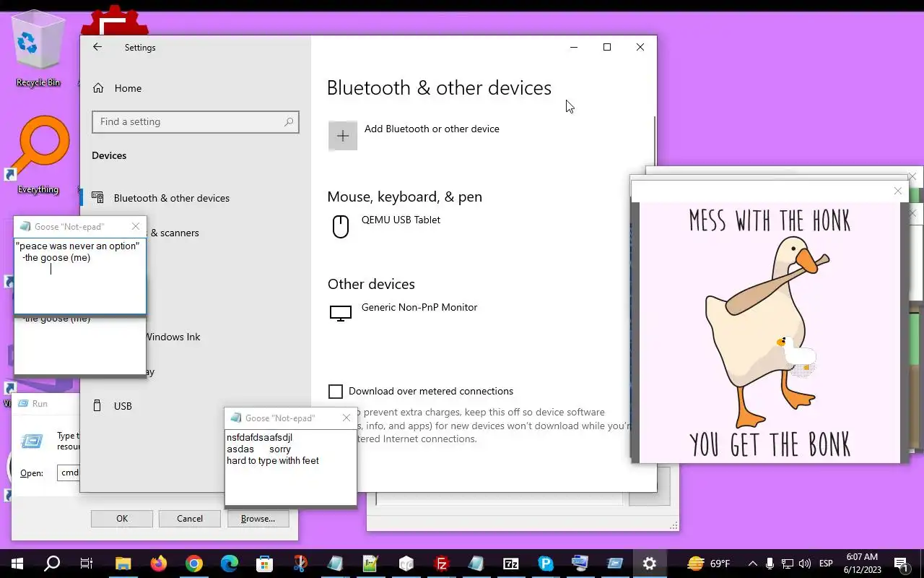
Task: Click the ESP input language indicator
Action: pos(827,564)
